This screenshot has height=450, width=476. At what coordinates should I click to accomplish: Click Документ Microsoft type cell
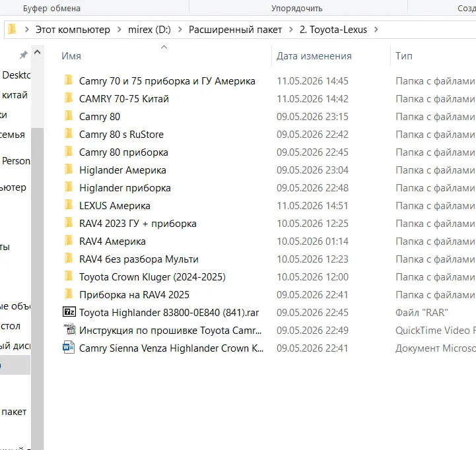coord(436,348)
